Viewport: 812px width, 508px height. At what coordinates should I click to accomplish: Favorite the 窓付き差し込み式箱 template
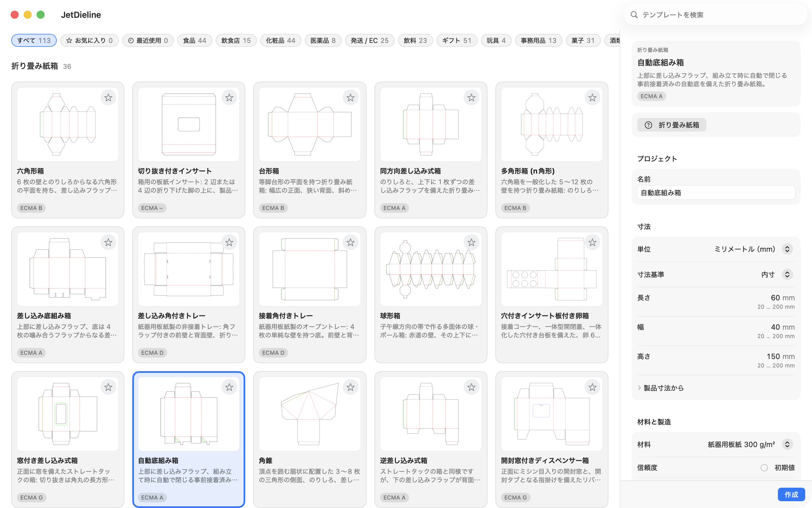point(108,387)
